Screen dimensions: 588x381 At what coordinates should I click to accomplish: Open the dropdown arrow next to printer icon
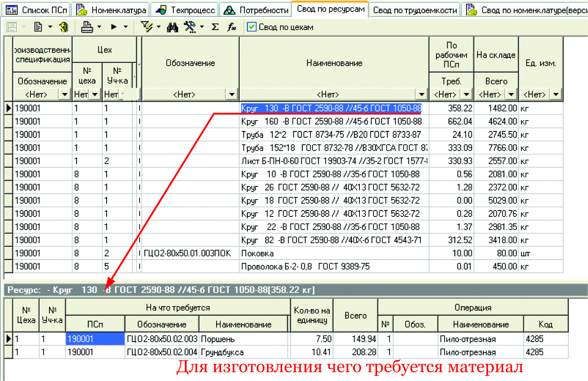(99, 27)
